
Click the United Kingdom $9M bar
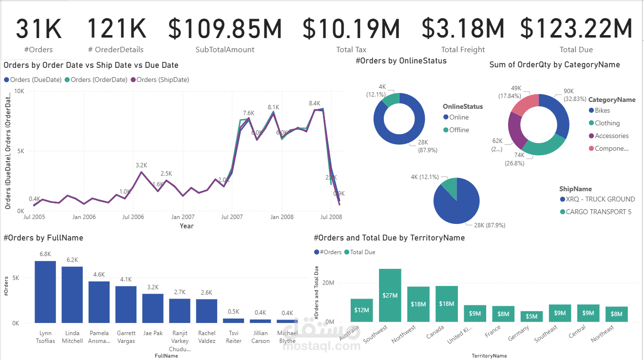point(475,314)
